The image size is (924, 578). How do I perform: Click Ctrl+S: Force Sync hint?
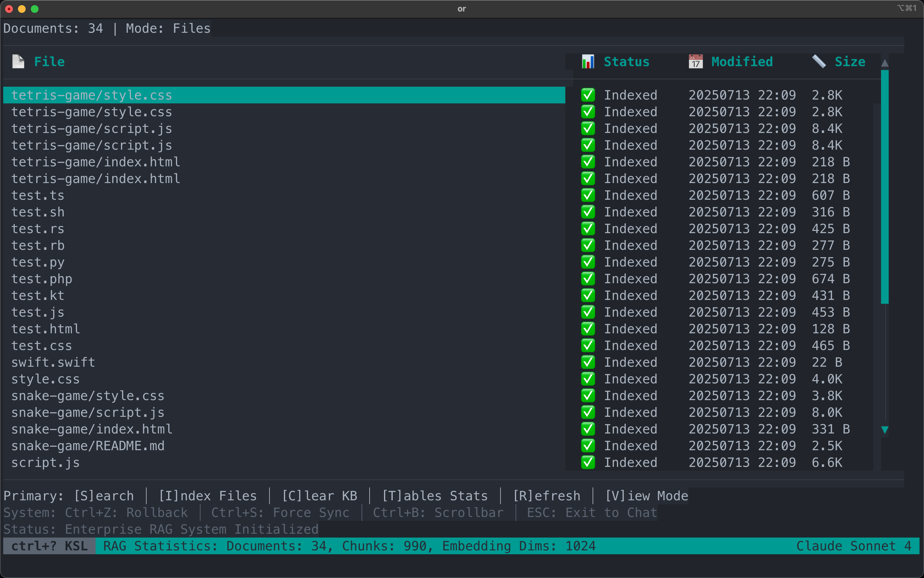click(x=280, y=512)
